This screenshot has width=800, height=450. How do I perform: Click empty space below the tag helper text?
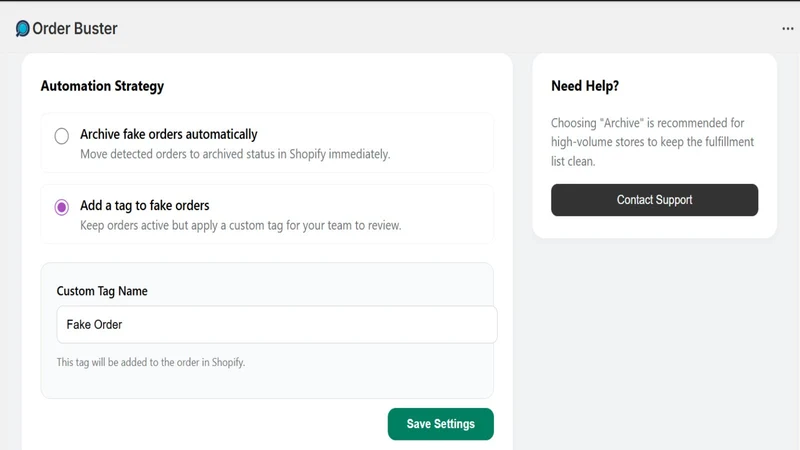click(267, 384)
